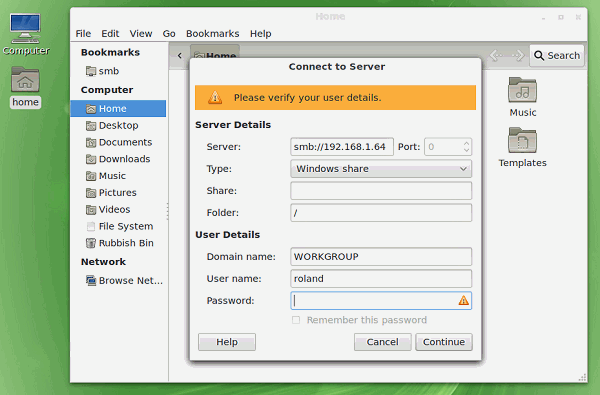Click the path bar left chevron

[179, 56]
